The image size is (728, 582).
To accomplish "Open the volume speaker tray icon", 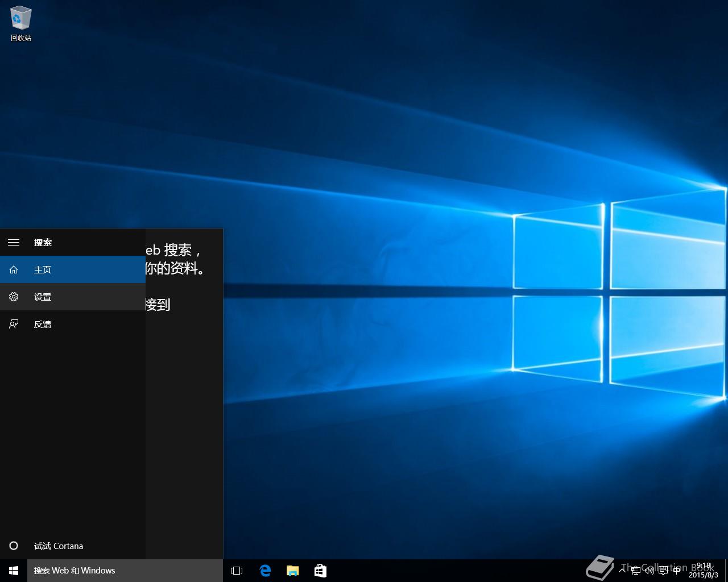I will click(x=650, y=571).
